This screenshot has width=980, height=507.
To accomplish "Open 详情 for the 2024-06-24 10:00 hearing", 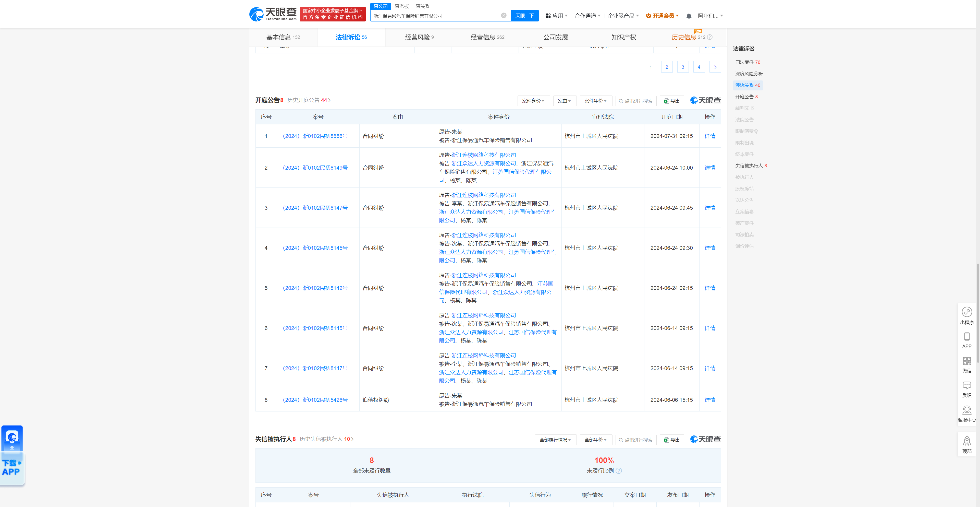I will point(709,168).
